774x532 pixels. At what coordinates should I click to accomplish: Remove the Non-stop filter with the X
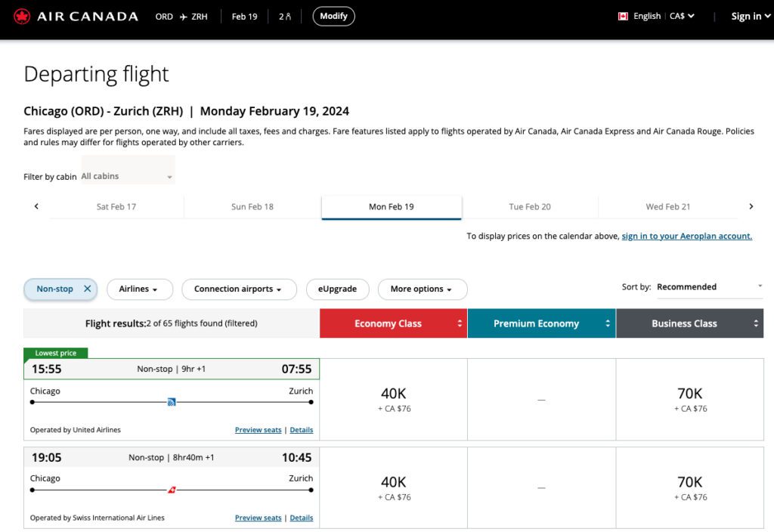coord(88,289)
